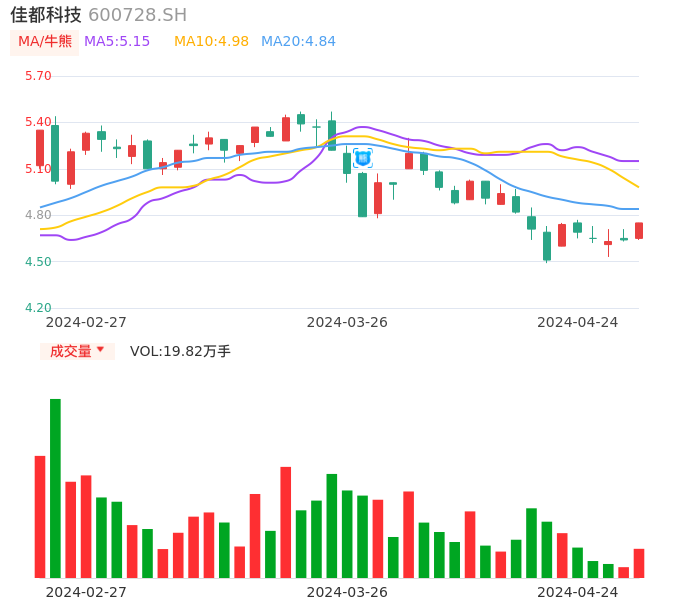This screenshot has height=606, width=686.
Task: Click the 2024-02-27 date under the volume chart
Action: (x=86, y=592)
